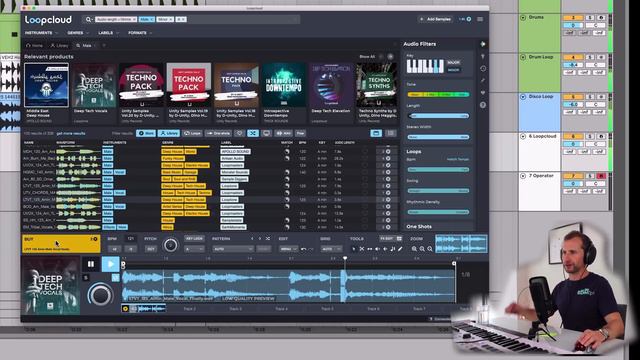The width and height of the screenshot is (640, 360).
Task: Click the history clock sidebar icon
Action: (483, 69)
